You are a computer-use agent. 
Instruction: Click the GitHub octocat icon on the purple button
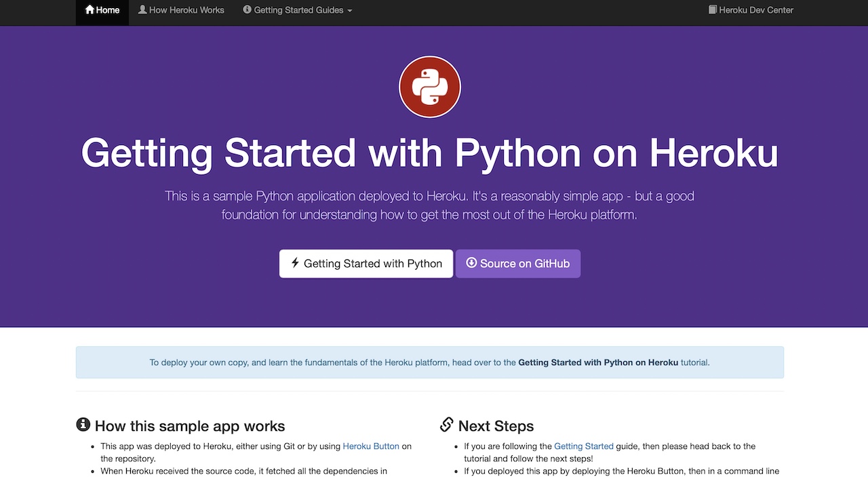(471, 263)
